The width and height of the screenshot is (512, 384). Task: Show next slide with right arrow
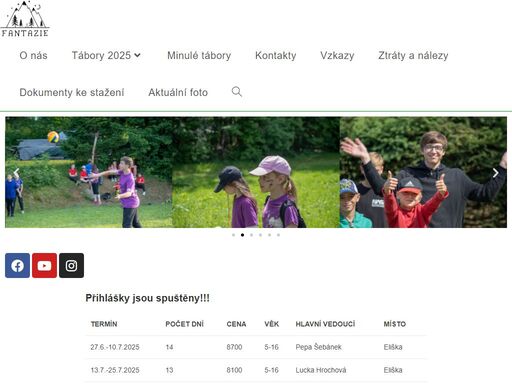[495, 173]
